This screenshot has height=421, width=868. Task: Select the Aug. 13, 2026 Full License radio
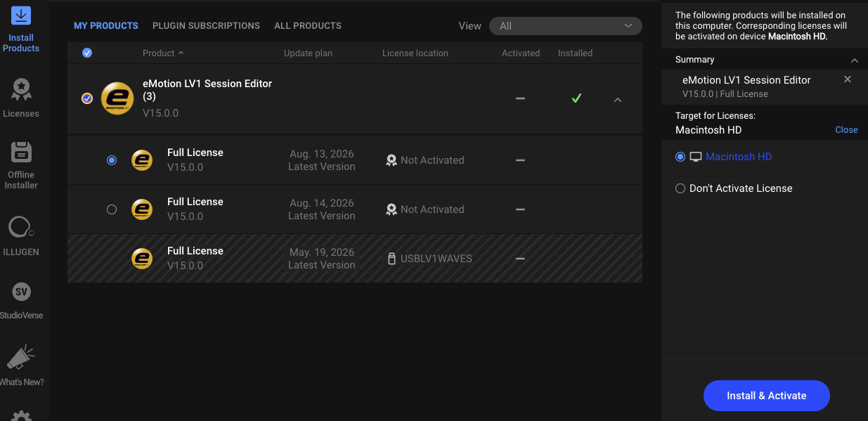click(112, 160)
